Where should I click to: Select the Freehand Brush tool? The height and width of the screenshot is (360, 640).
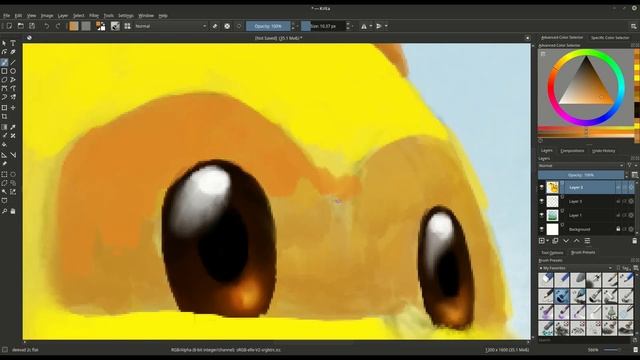pos(4,62)
